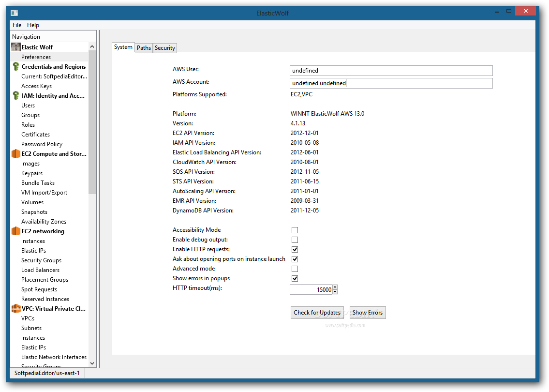The width and height of the screenshot is (549, 392).
Task: Click the Credentials and Regions key icon
Action: (x=16, y=67)
